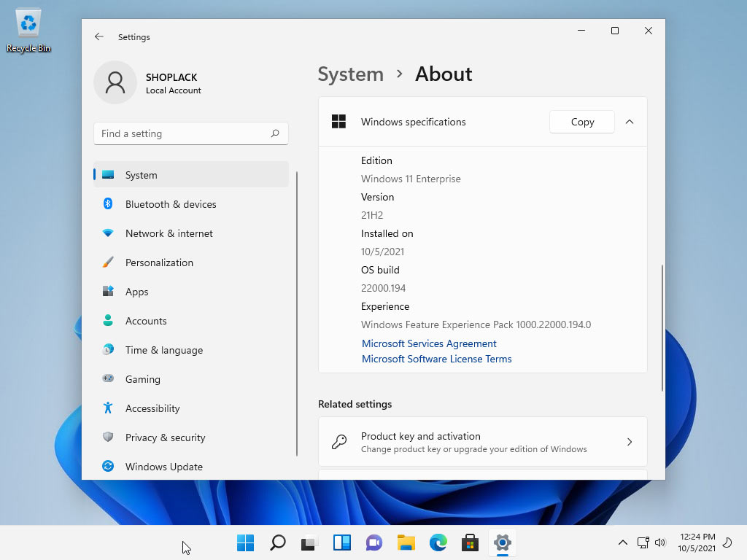The image size is (747, 560).
Task: Open Privacy & security shield icon
Action: [x=108, y=437]
